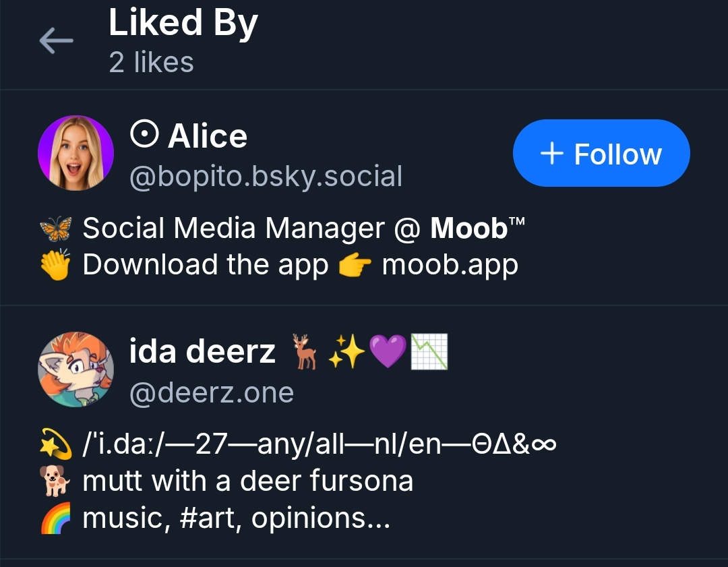728x567 pixels.
Task: Open Alice's profile picture
Action: (x=75, y=153)
